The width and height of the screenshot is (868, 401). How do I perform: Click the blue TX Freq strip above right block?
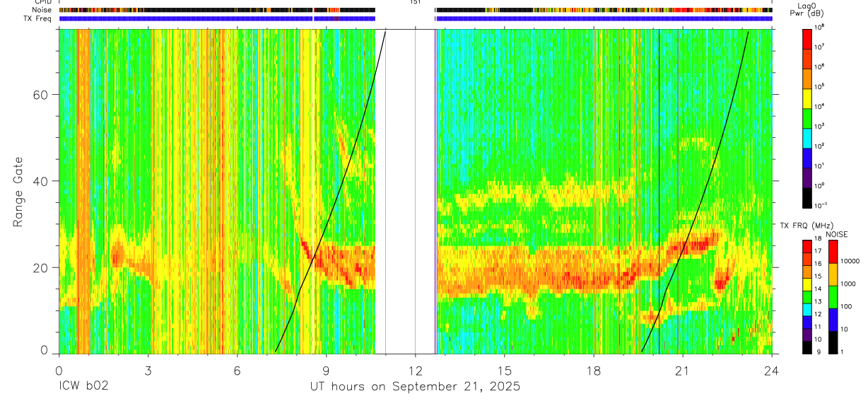604,18
